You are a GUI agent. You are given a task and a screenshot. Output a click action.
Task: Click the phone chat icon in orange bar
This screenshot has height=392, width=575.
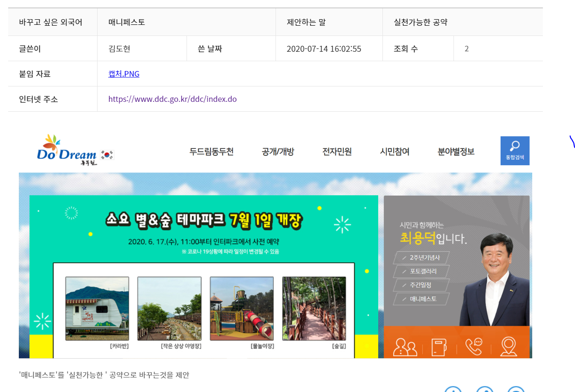coord(474,347)
